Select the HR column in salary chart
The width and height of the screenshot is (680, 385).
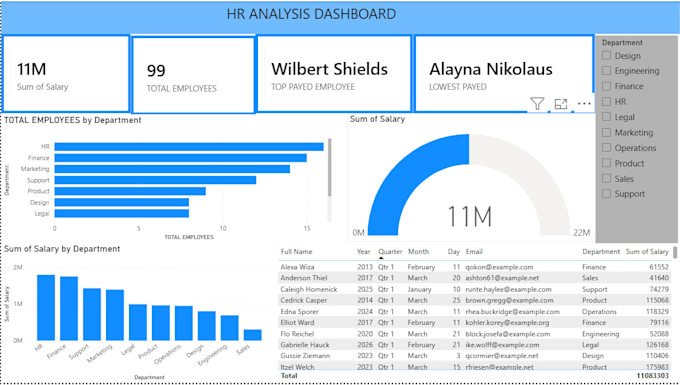(46, 307)
